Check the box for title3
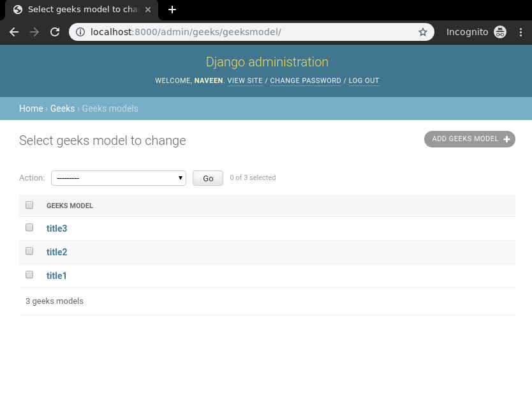This screenshot has height=399, width=532. 29,227
